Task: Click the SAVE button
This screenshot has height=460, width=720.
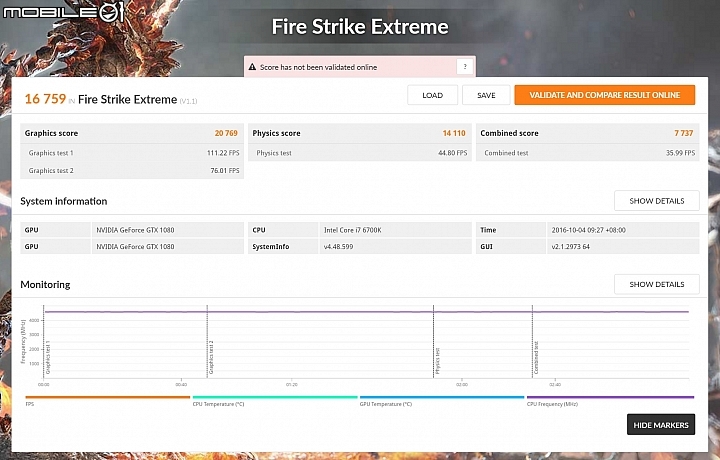Action: pyautogui.click(x=486, y=95)
